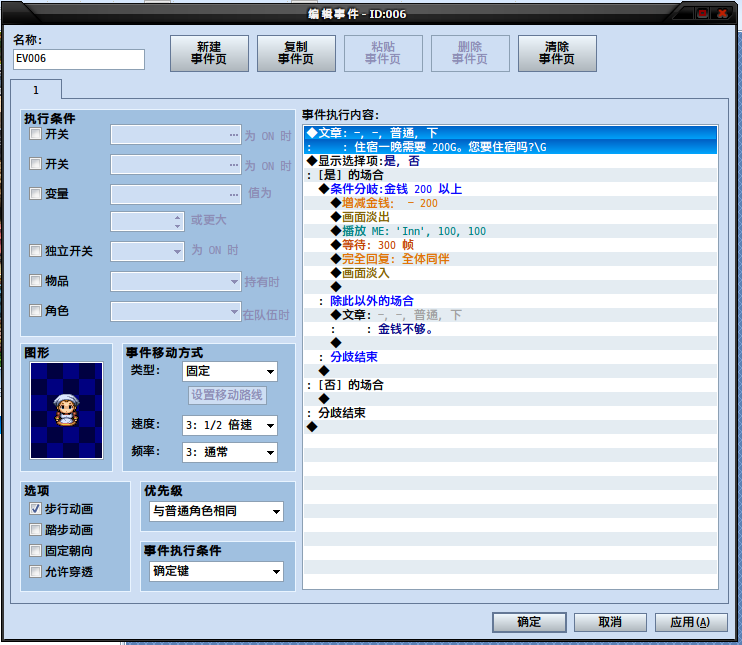This screenshot has height=645, width=742.
Task: Enable the 物品 condition checkbox
Action: pyautogui.click(x=35, y=281)
